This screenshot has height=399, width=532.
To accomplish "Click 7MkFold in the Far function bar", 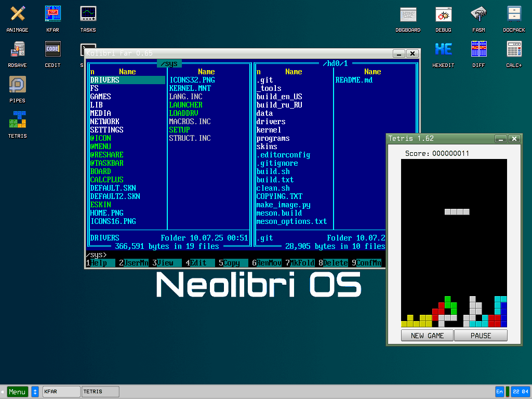I will click(x=300, y=263).
